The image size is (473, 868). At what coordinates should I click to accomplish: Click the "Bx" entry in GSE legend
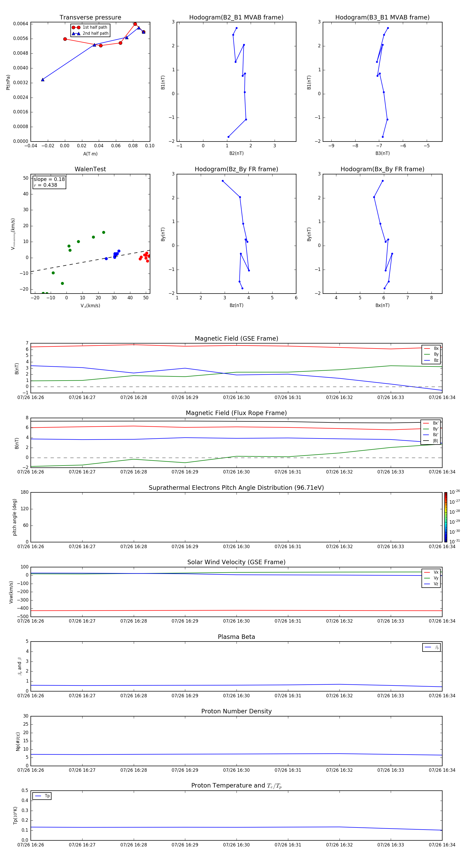(x=431, y=349)
